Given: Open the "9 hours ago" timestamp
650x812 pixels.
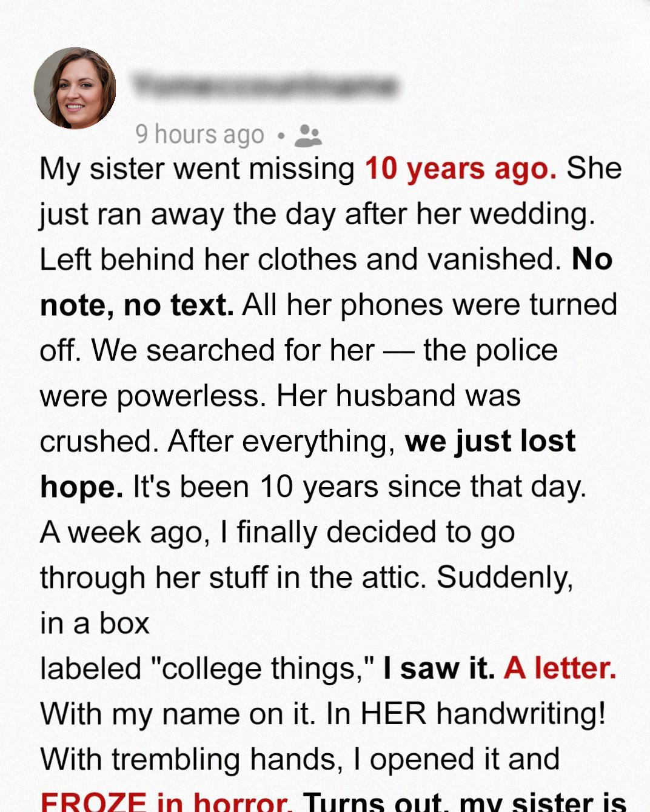Looking at the screenshot, I should tap(199, 135).
